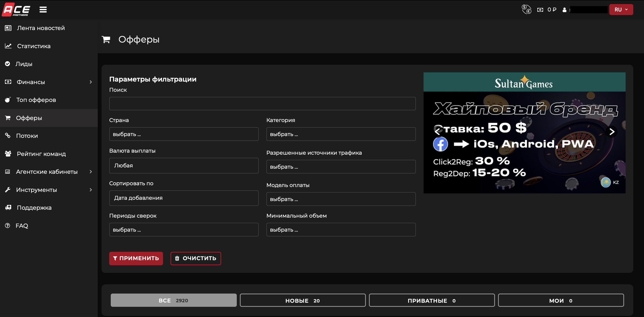Open the RU language dropdown
Image resolution: width=644 pixels, height=317 pixels.
[621, 10]
